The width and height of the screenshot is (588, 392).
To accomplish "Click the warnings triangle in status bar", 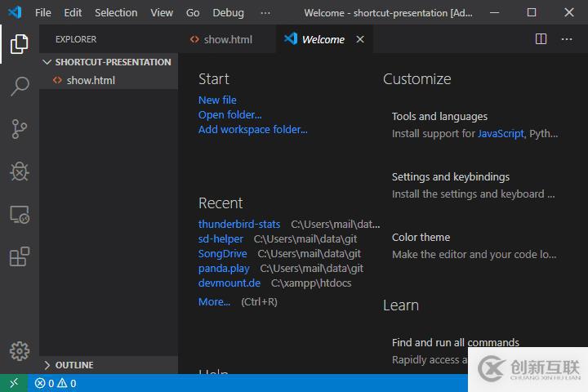I will click(62, 383).
